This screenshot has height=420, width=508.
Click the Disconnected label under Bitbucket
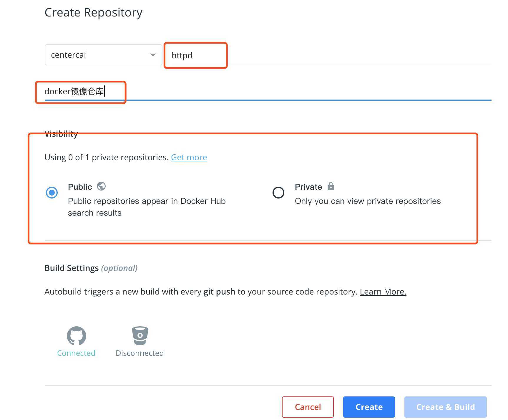click(x=140, y=353)
